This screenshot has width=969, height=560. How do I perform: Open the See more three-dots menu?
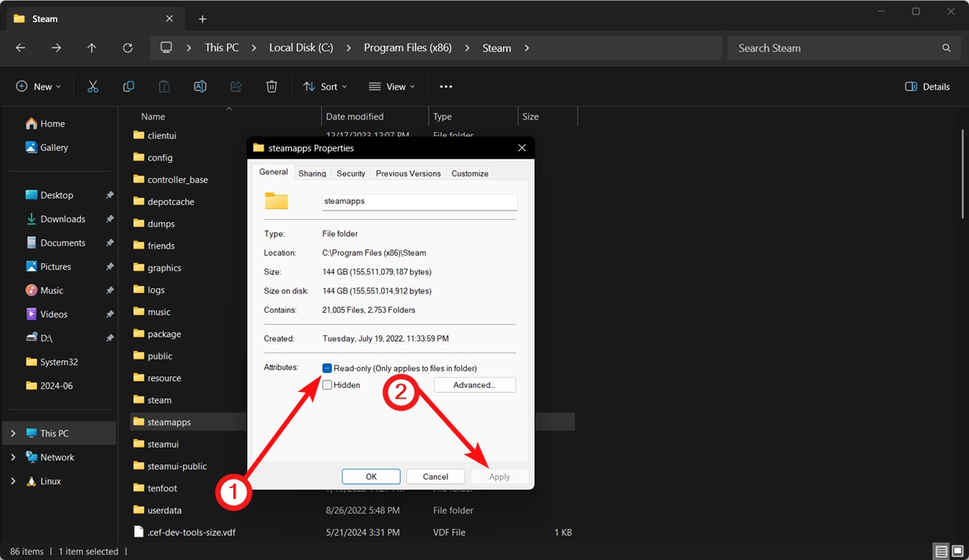coord(446,87)
